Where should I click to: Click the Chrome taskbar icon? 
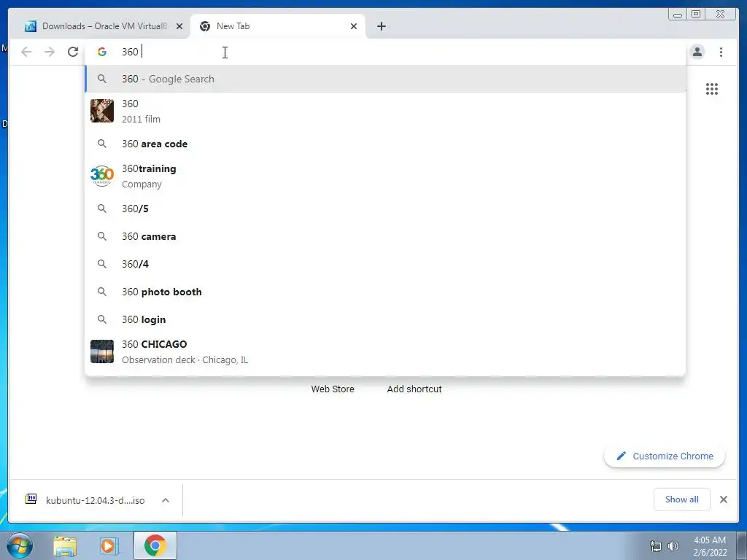pos(155,545)
